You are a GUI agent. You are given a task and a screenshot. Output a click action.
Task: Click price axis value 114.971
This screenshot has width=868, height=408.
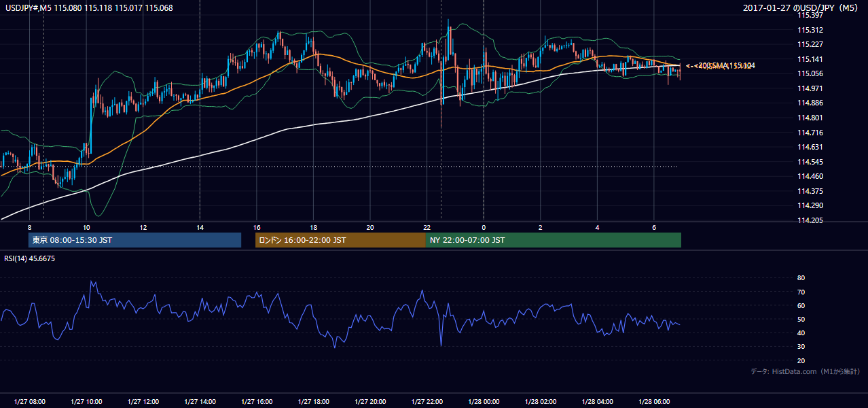pos(810,88)
